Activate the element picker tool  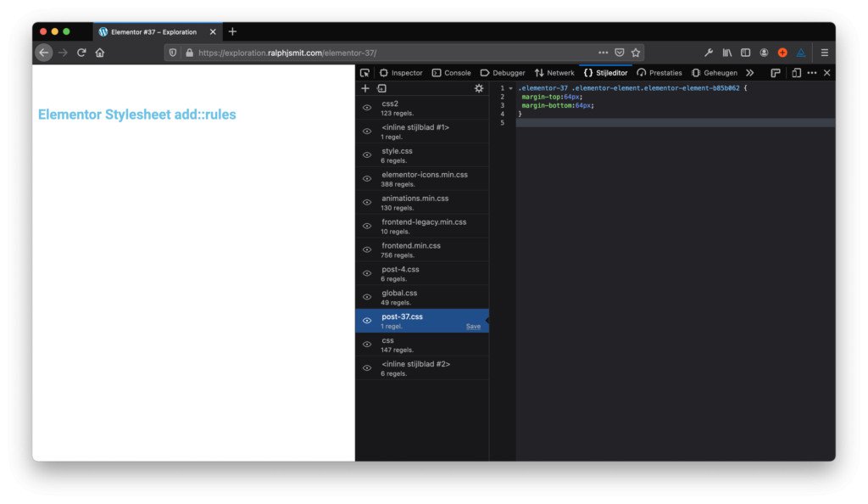364,72
